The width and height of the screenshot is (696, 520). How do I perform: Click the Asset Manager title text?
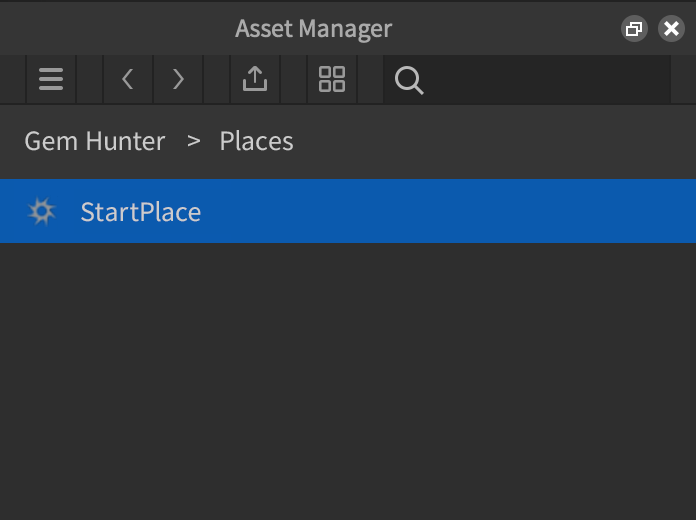tap(314, 28)
